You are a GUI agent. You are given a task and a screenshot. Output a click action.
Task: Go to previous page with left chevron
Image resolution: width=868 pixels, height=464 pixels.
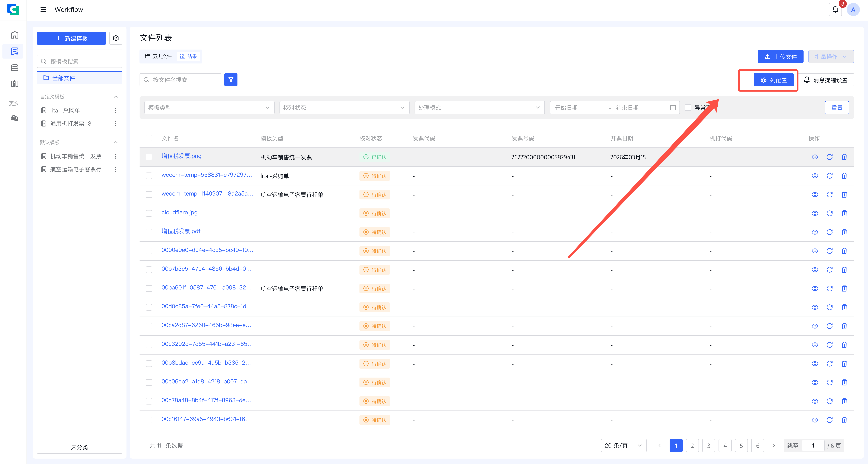[660, 446]
